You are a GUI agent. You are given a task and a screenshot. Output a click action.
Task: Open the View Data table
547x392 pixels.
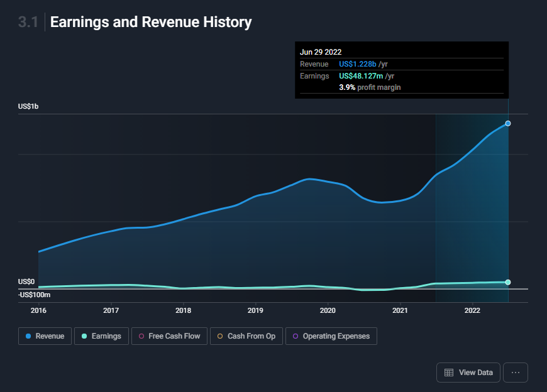tap(468, 373)
